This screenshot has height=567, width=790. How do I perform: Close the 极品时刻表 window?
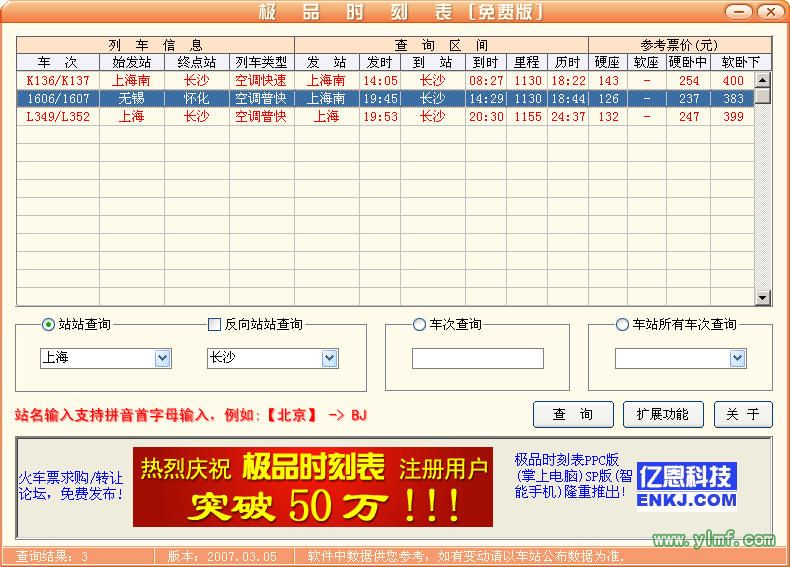[x=770, y=12]
